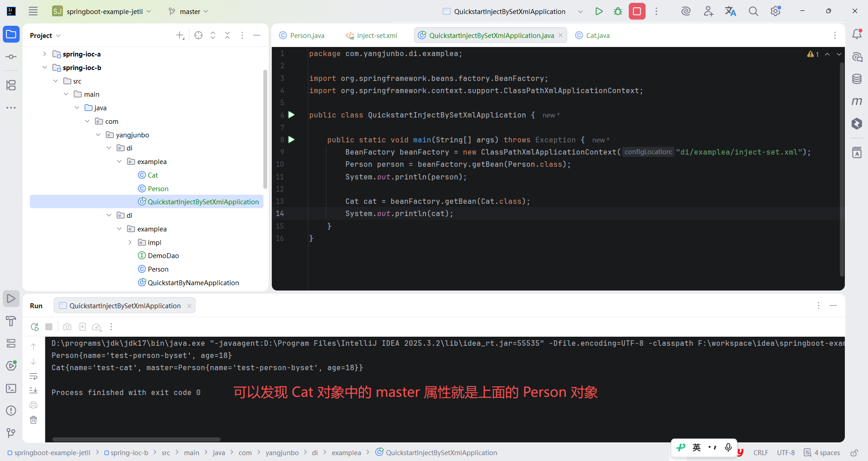Open More Actions next to the Stop button
This screenshot has width=868, height=461.
coord(656,11)
